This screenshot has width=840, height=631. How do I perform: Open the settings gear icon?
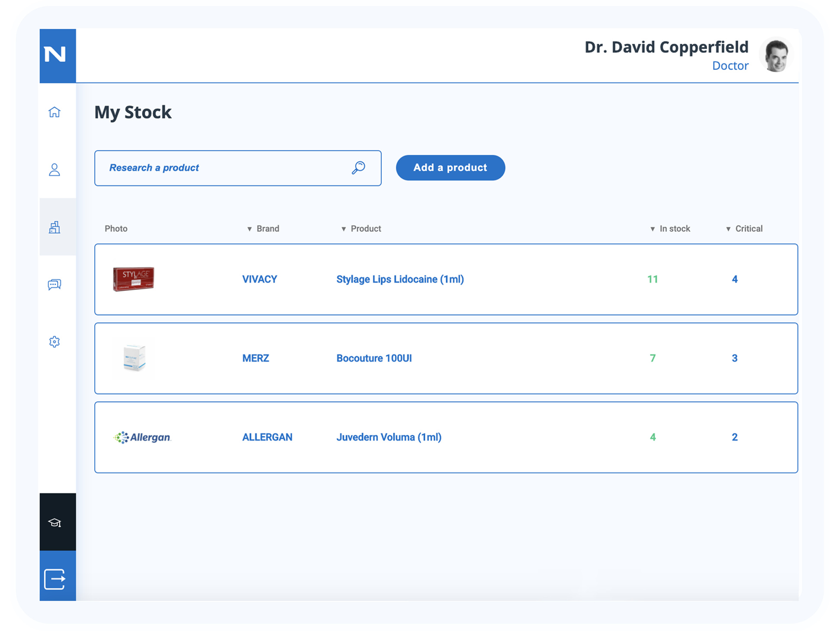[55, 342]
